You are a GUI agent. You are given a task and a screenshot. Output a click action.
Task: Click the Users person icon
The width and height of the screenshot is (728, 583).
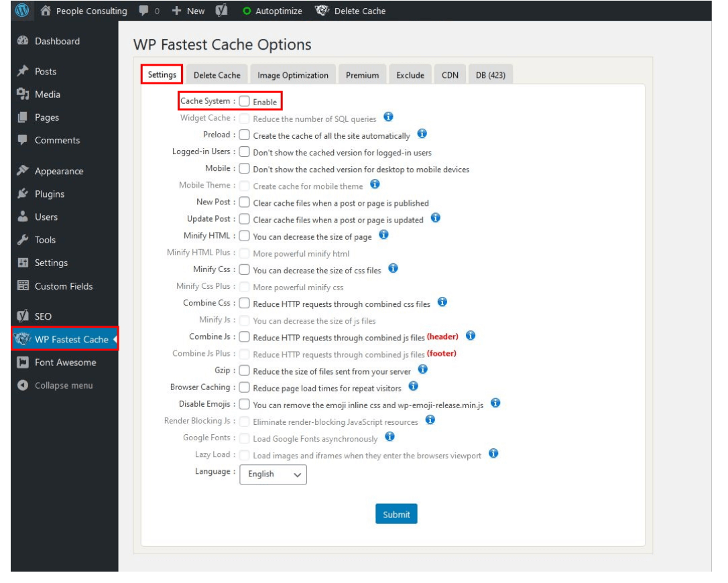tap(23, 216)
